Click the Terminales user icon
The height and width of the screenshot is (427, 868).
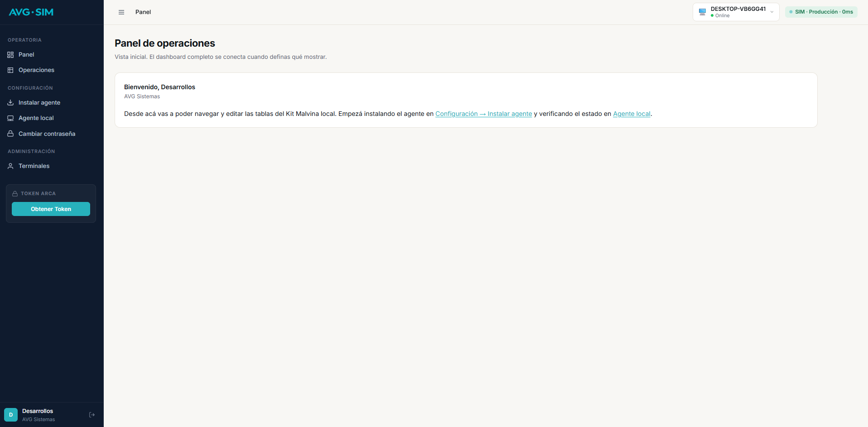click(10, 166)
